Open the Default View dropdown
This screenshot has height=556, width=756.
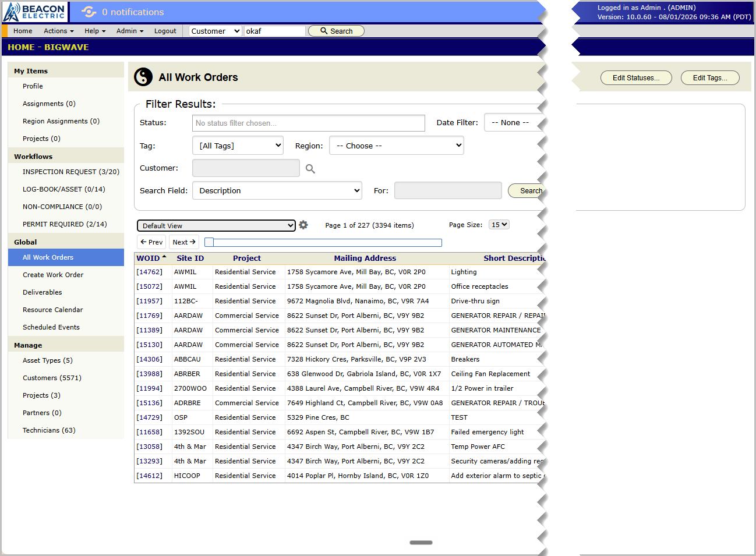(x=217, y=226)
